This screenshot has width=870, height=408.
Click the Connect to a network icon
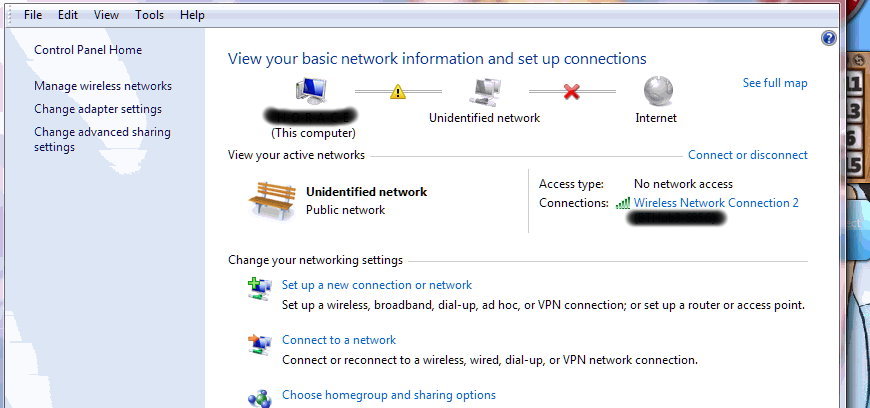click(259, 344)
